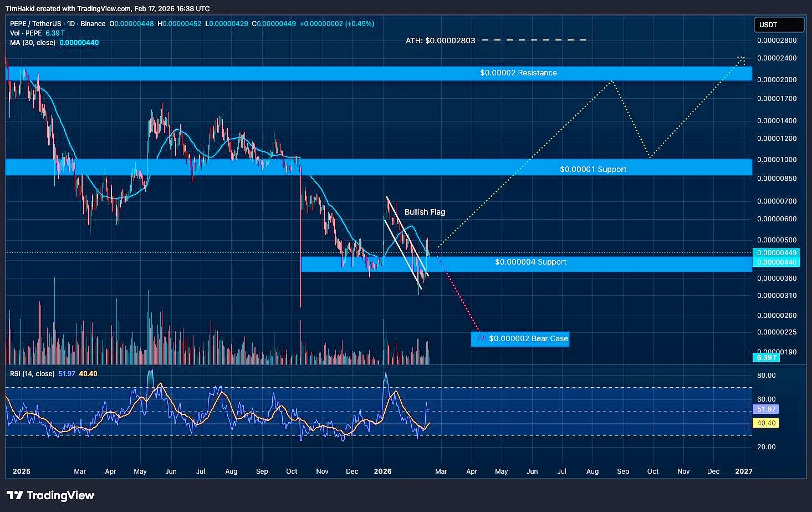This screenshot has height=512, width=812.
Task: Select the $0.00001 Support zone label
Action: pyautogui.click(x=593, y=169)
